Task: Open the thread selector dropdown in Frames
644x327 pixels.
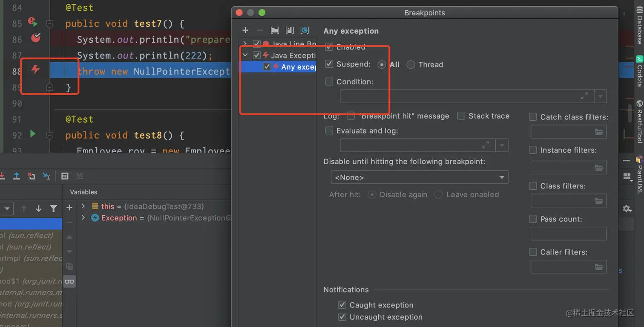Action: pos(7,209)
